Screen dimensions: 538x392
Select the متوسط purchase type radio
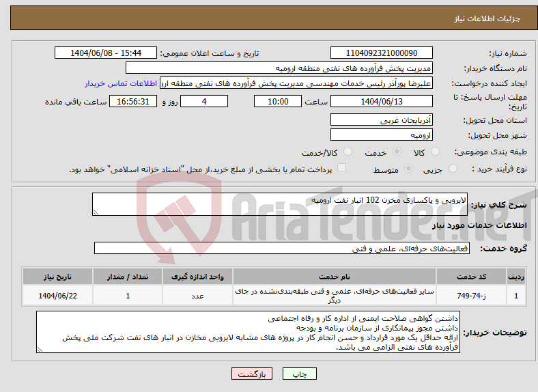pyautogui.click(x=409, y=169)
